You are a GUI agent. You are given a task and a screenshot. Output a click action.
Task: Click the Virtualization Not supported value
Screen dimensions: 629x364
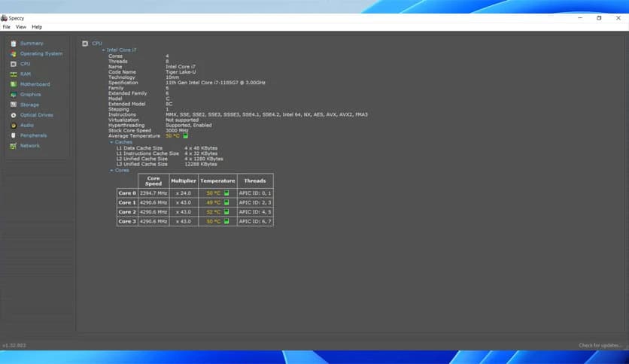coord(182,120)
